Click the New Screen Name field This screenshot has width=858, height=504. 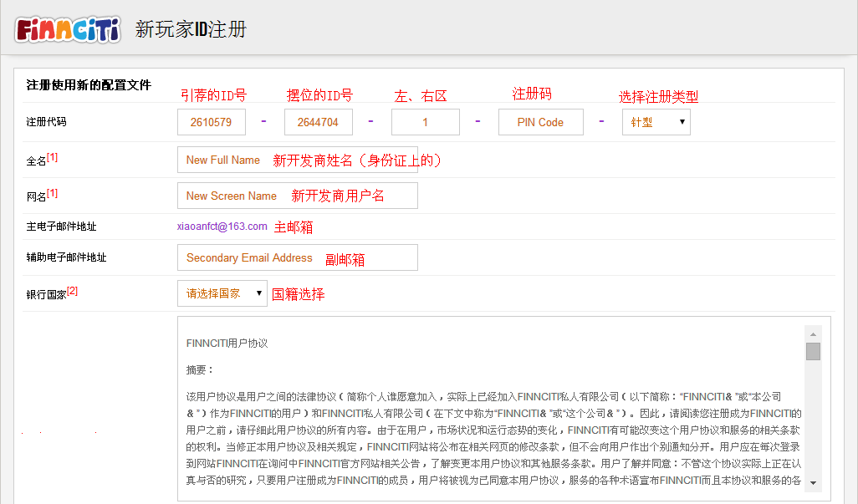point(297,196)
